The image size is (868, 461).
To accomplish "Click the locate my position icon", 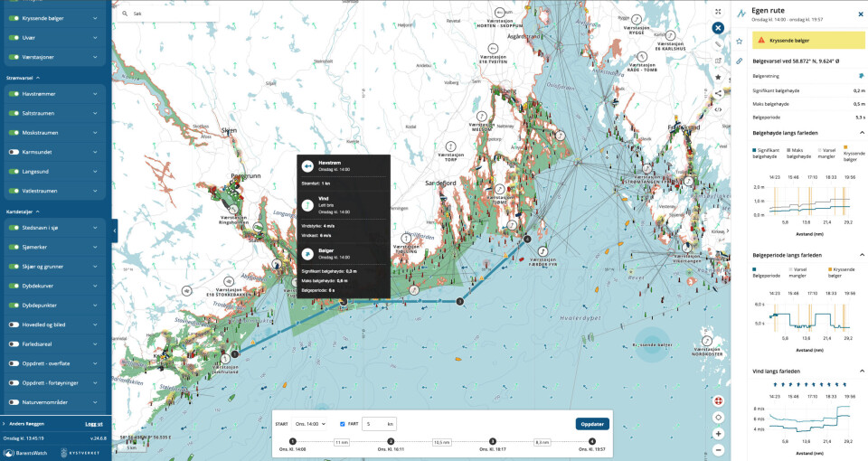I will pos(718,417).
